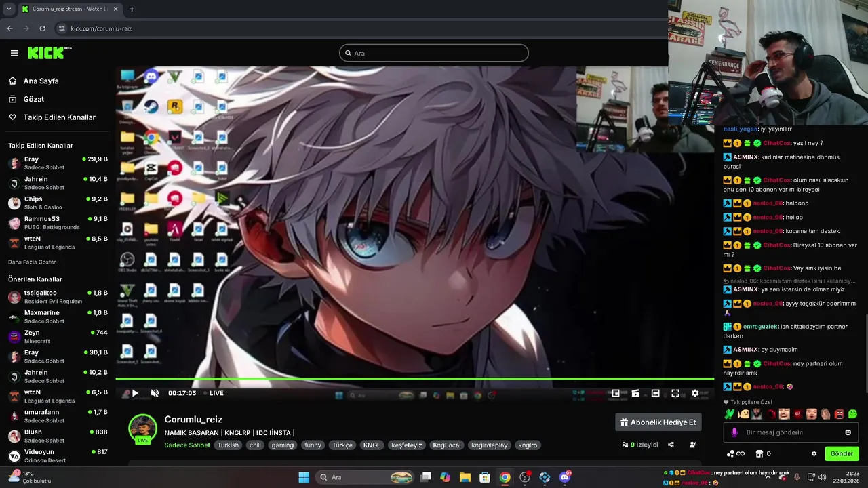868x488 pixels.
Task: Go to Ana Sayfa
Action: (x=41, y=81)
